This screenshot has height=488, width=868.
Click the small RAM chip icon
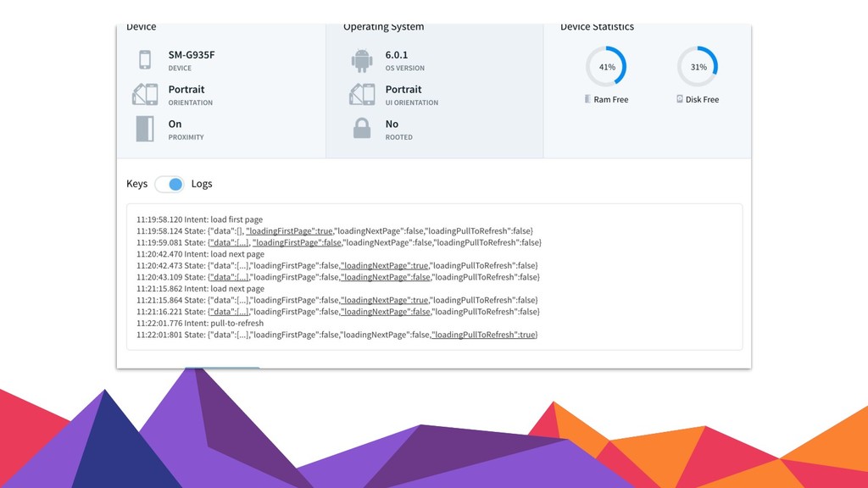pyautogui.click(x=588, y=99)
